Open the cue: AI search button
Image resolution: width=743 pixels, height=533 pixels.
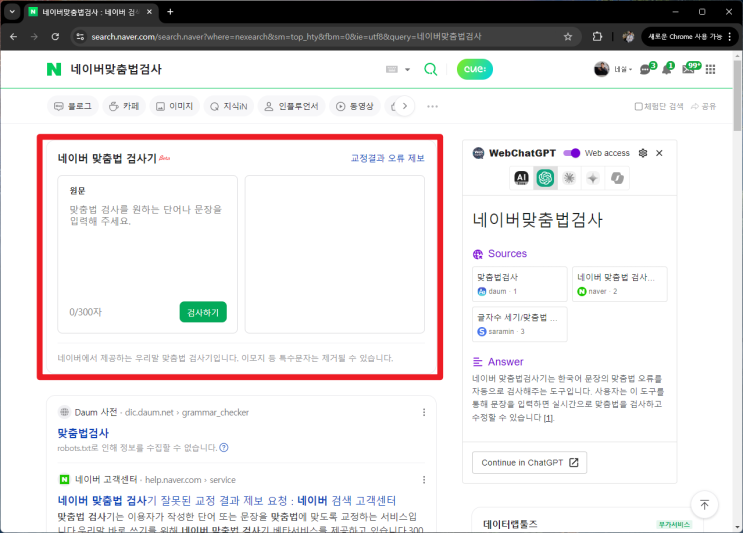(475, 69)
